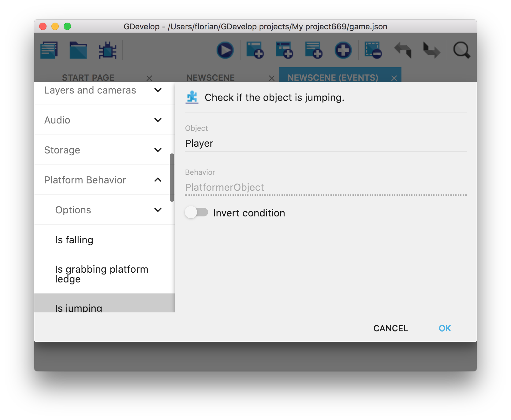Switch to the START PAGE tab
Image resolution: width=511 pixels, height=420 pixels.
point(88,78)
